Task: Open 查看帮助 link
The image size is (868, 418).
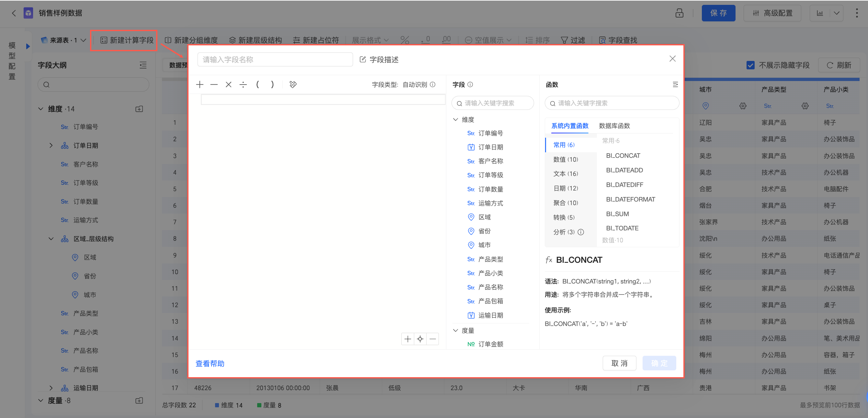Action: coord(210,363)
